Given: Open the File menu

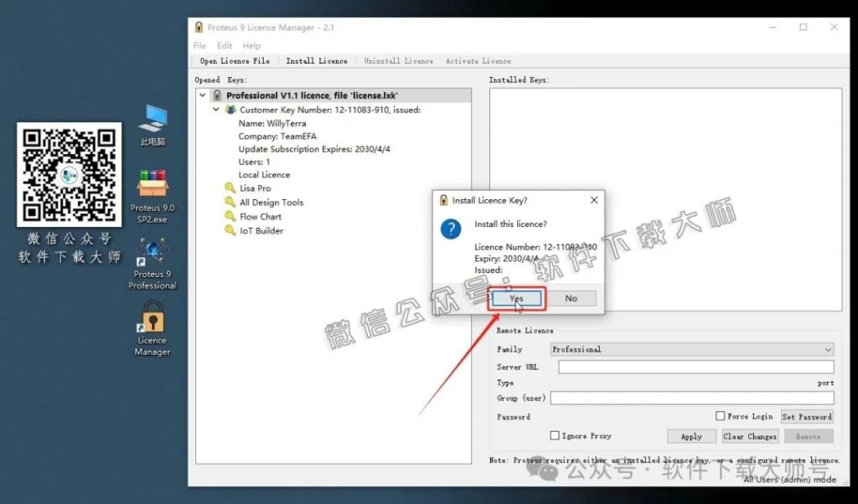Looking at the screenshot, I should (199, 46).
